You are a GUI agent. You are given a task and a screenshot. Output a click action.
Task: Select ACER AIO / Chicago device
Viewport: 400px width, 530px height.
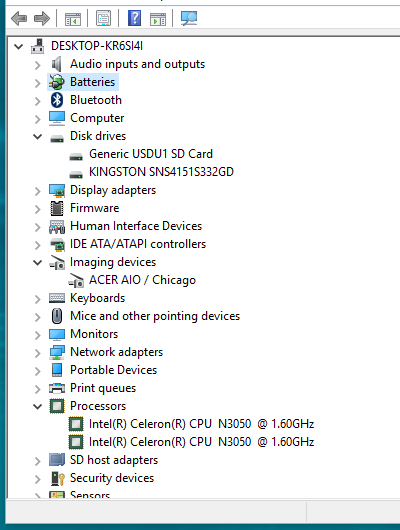[142, 280]
